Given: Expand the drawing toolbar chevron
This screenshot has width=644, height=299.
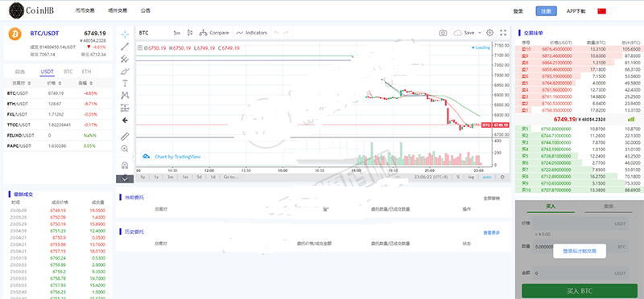Looking at the screenshot, I should tap(125, 178).
